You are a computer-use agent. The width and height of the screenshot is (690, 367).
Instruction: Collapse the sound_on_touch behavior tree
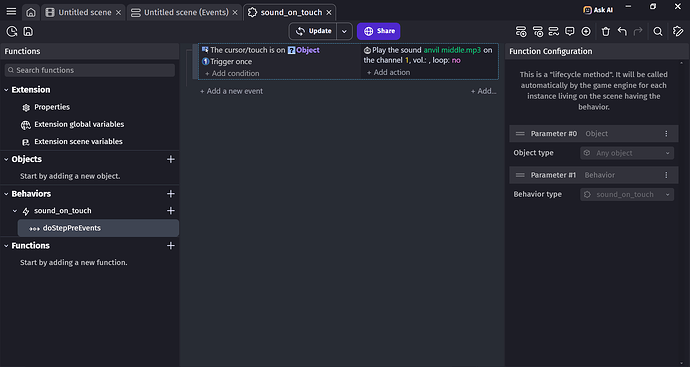pyautogui.click(x=15, y=211)
